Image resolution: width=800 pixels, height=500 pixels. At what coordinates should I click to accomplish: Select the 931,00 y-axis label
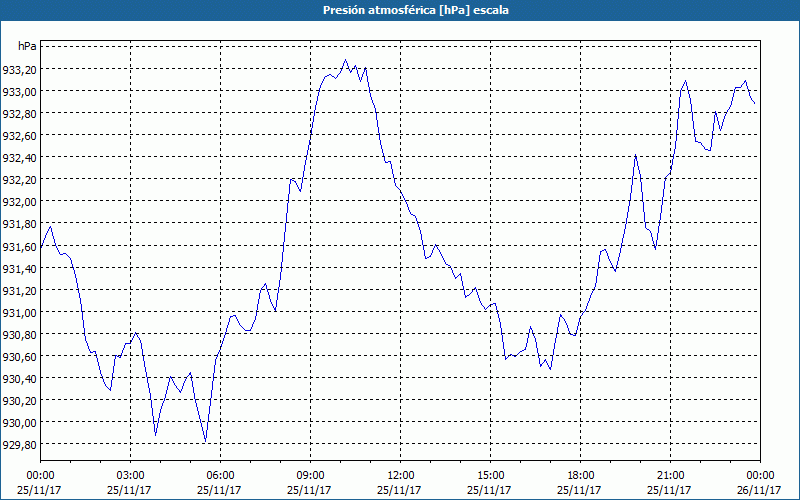point(19,312)
